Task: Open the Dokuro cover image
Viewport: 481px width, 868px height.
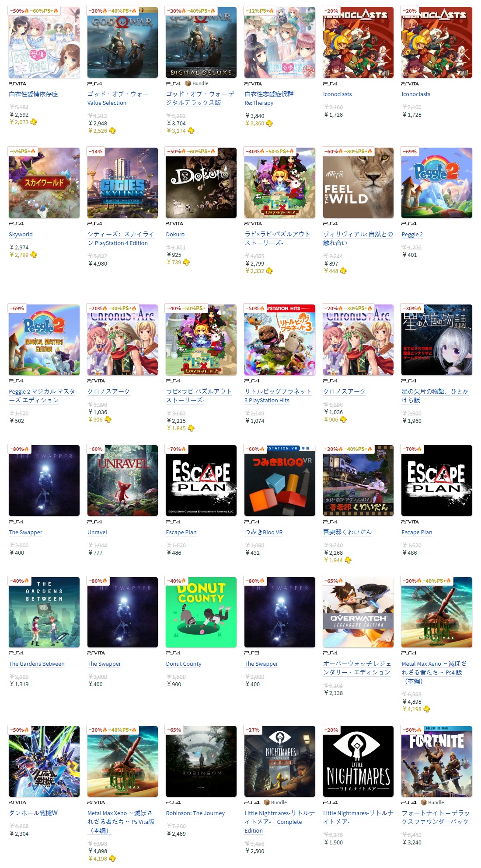Action: pyautogui.click(x=201, y=183)
